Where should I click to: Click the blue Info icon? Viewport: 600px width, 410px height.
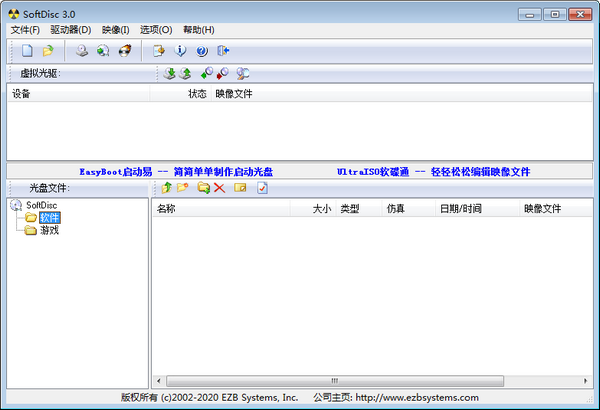181,51
